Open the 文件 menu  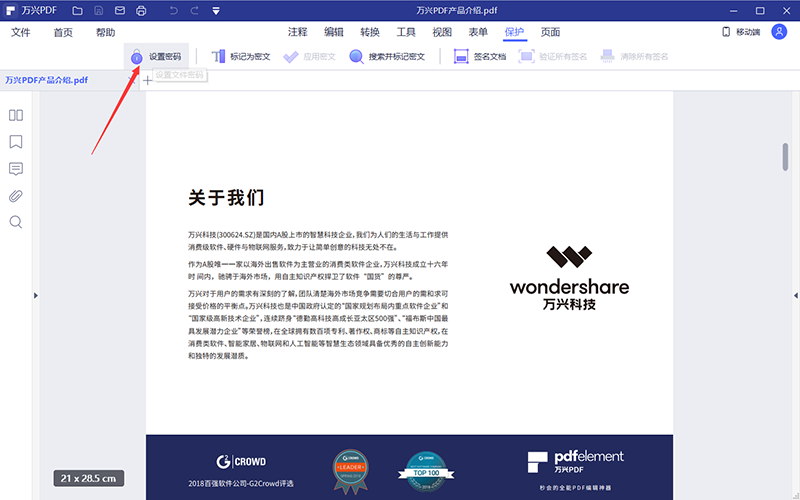[21, 33]
